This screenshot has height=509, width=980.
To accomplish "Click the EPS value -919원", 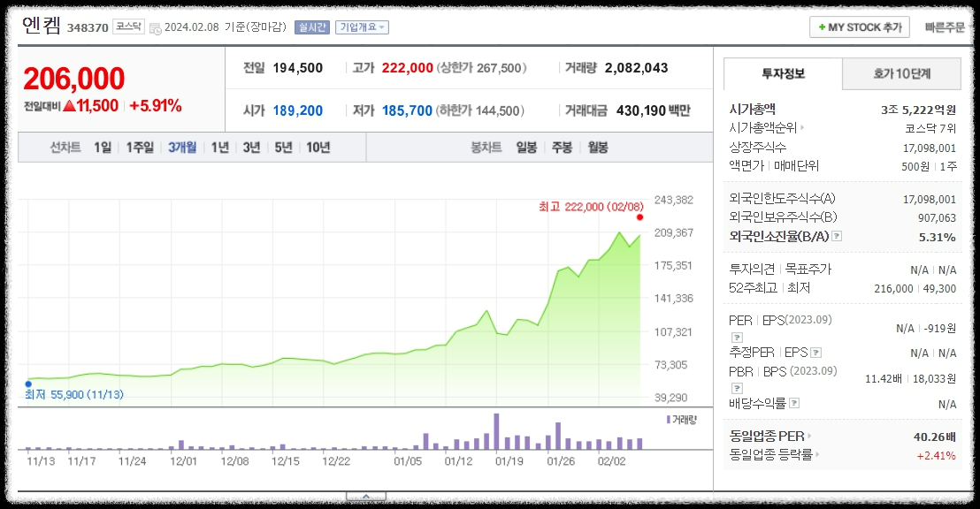I will click(940, 329).
